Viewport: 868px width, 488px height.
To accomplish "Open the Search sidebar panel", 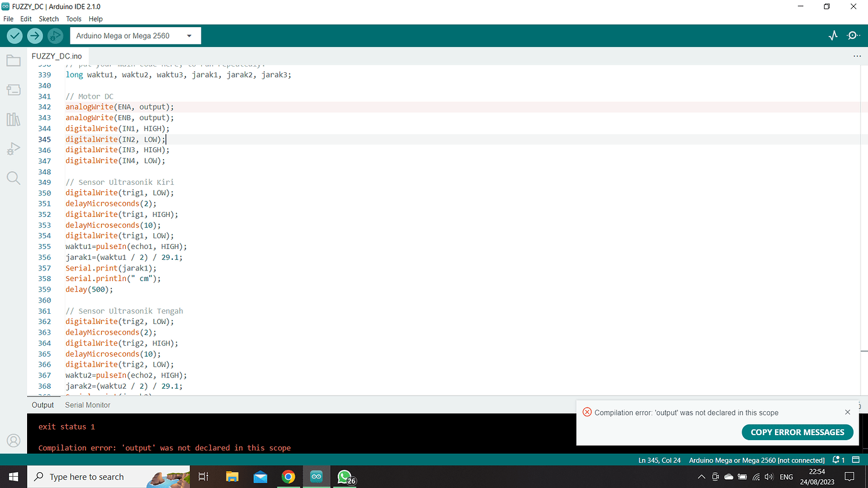I will click(x=13, y=178).
